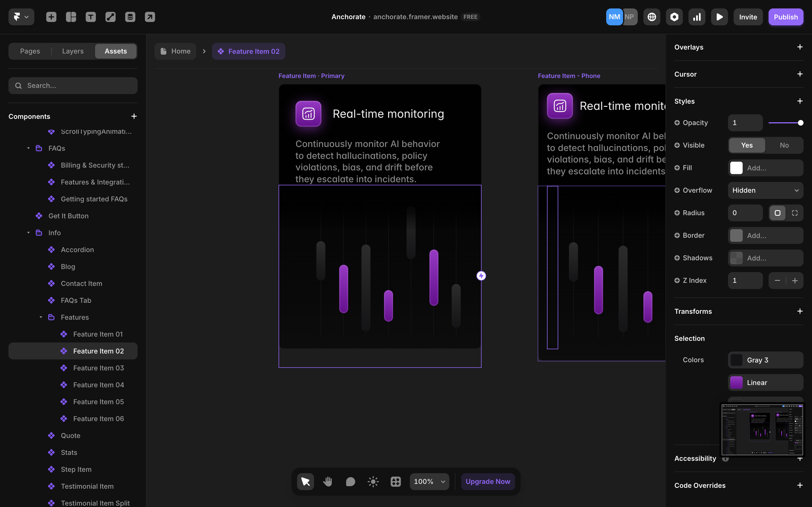Open the CMS database icon
Image resolution: width=812 pixels, height=507 pixels.
(130, 17)
